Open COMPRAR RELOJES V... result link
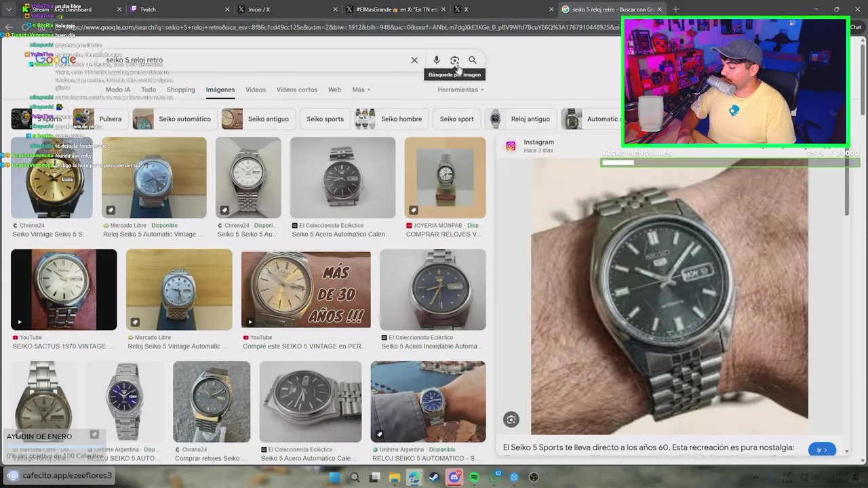The height and width of the screenshot is (488, 868). click(444, 235)
